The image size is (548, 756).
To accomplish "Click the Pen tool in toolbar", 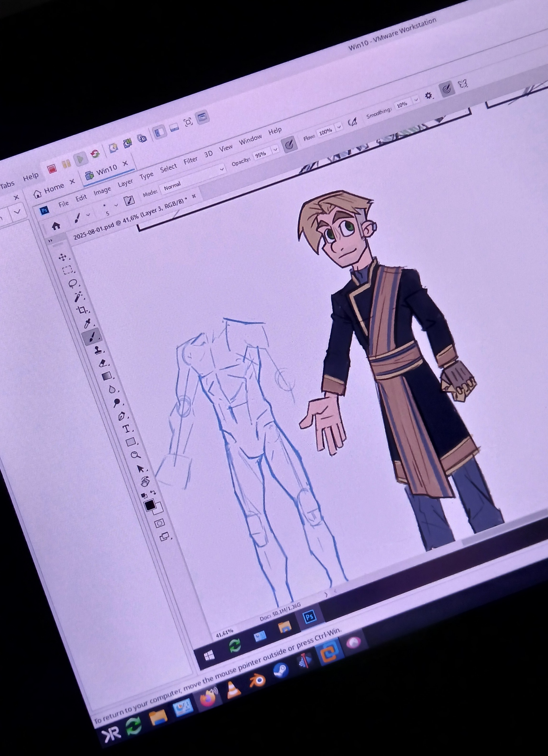I will [x=121, y=416].
